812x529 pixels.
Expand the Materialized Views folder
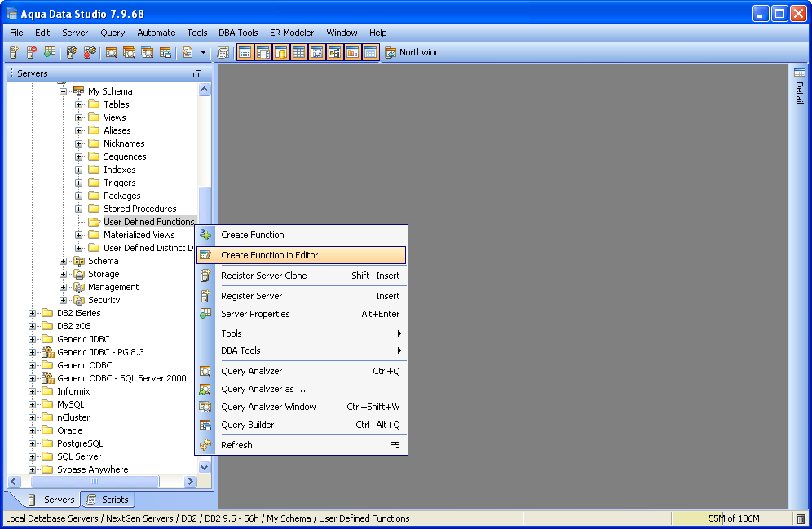click(79, 235)
